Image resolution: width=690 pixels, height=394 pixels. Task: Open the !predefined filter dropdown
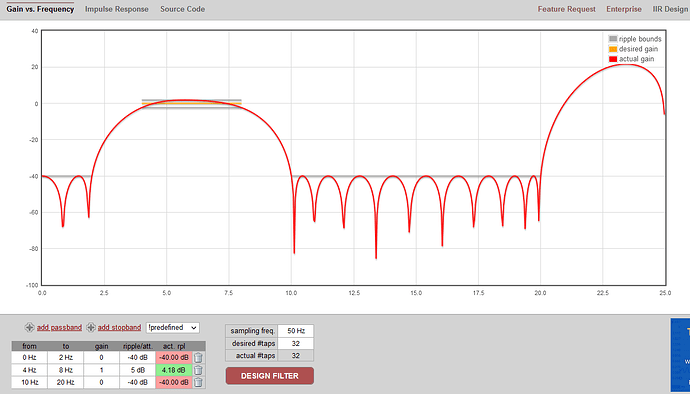click(x=172, y=328)
